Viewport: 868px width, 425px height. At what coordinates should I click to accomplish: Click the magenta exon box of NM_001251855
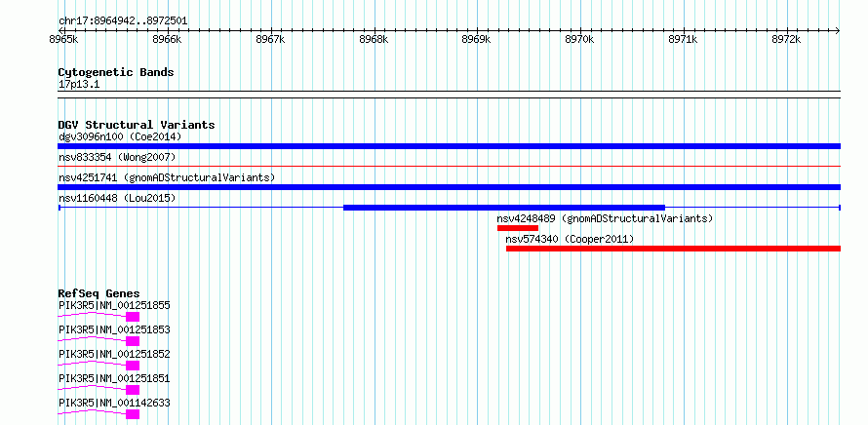133,317
